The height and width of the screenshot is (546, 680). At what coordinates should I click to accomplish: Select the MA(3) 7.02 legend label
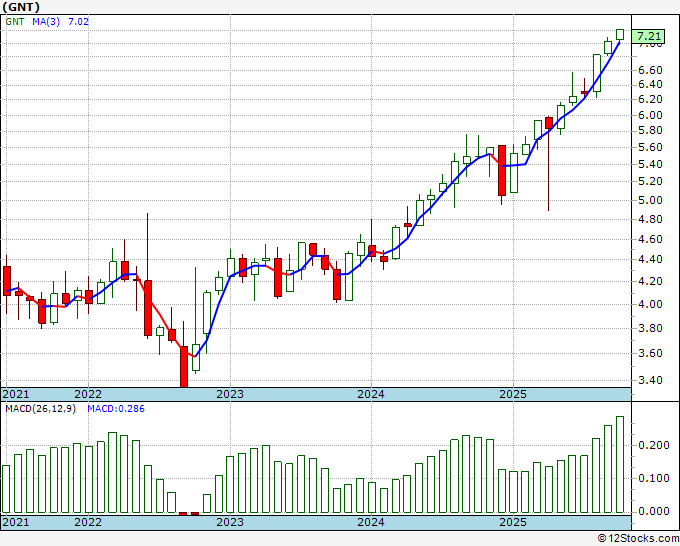61,22
